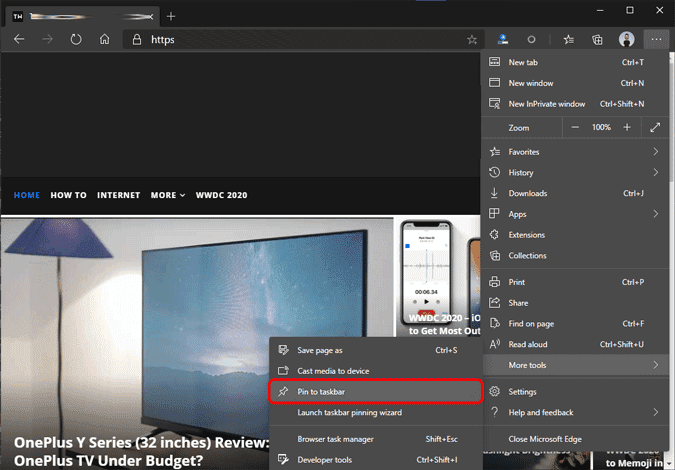Open a New InPrivate window
Viewport: 675px width, 470px height.
[x=575, y=104]
